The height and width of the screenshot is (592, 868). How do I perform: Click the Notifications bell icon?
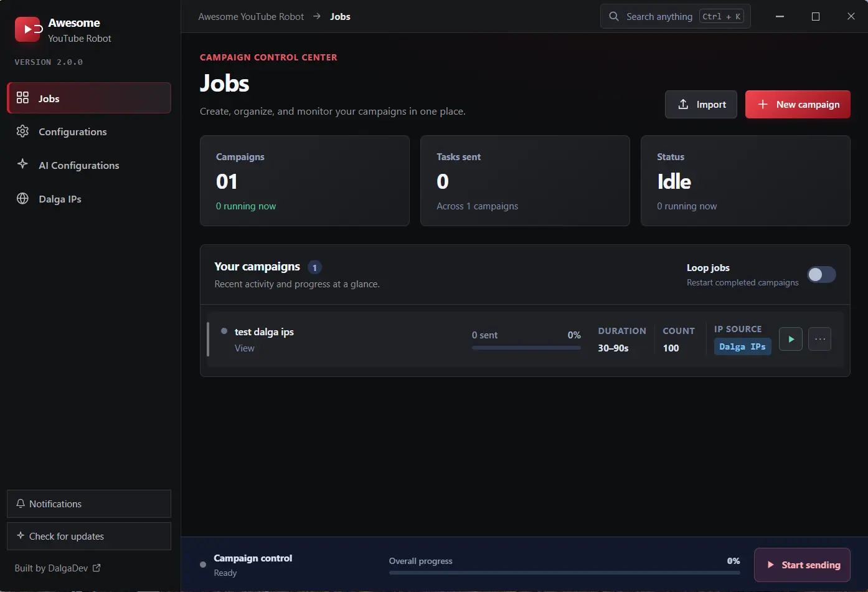[x=21, y=504]
